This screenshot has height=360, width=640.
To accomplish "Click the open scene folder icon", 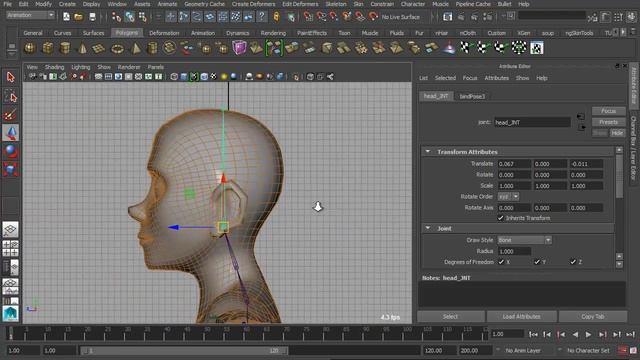I will (79, 17).
